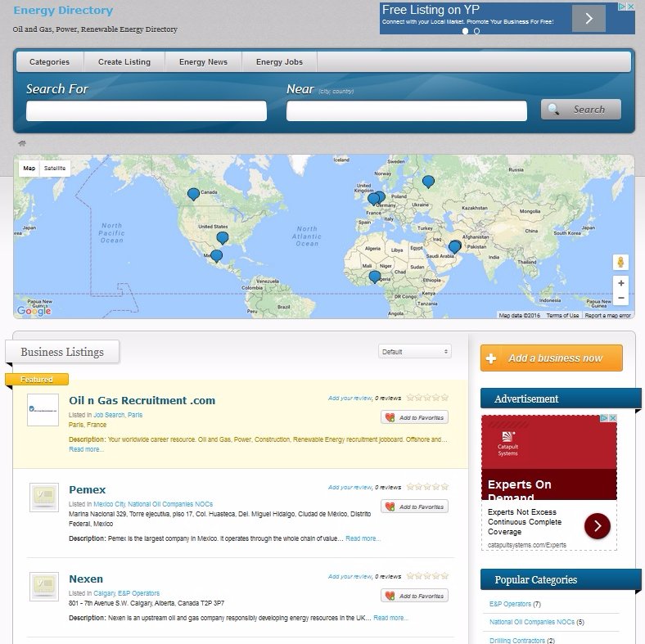
Task: Click the arrow on YP banner ad
Action: (x=589, y=19)
